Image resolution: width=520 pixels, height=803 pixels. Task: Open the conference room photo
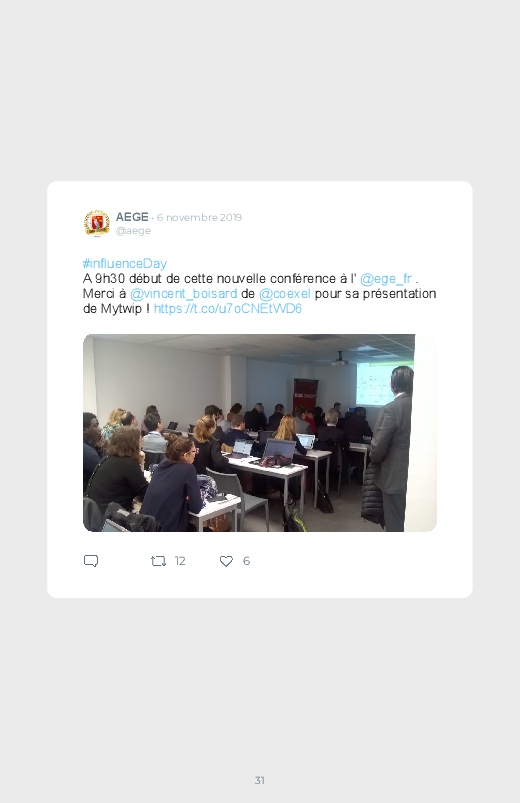coord(260,433)
